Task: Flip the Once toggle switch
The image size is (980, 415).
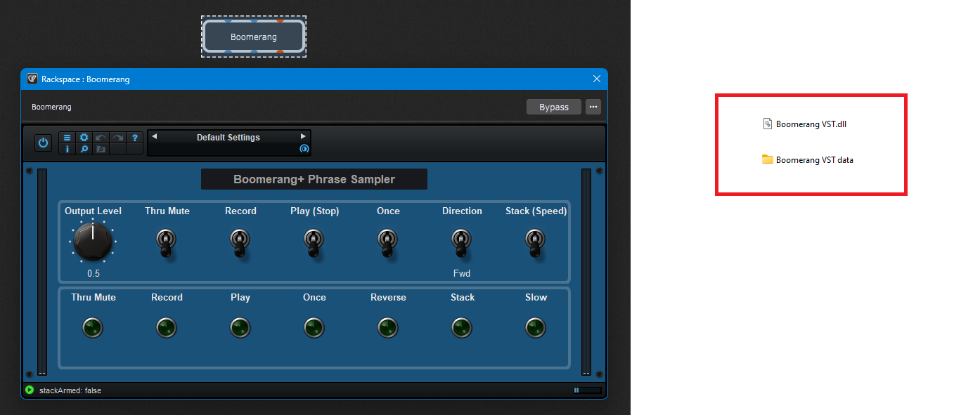Action: coord(387,242)
